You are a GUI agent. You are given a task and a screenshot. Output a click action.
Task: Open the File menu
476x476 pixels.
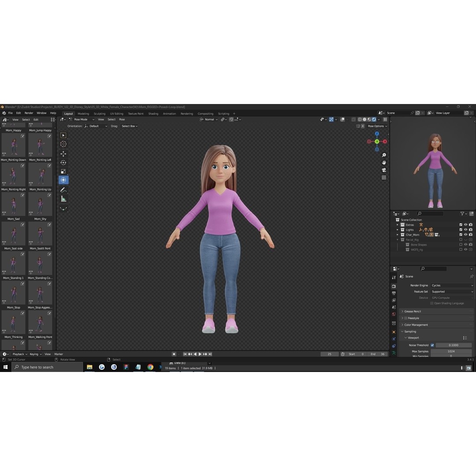click(10, 113)
